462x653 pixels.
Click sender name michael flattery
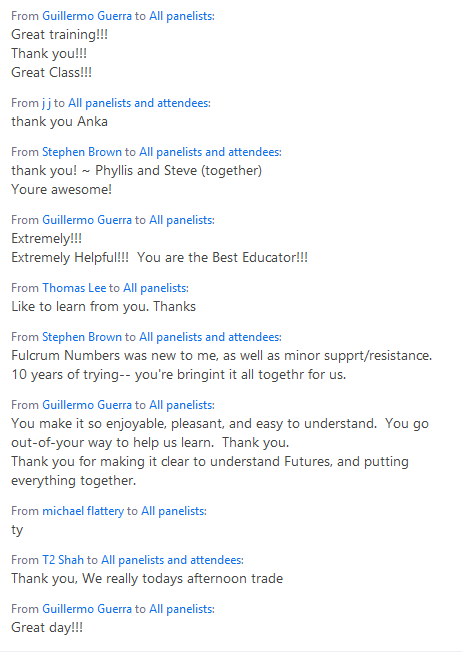(x=83, y=511)
